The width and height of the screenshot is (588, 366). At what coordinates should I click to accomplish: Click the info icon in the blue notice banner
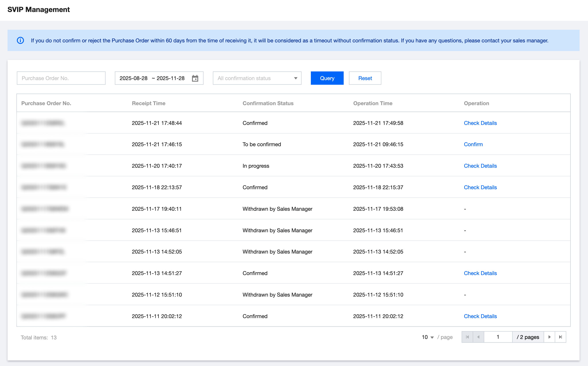(20, 40)
